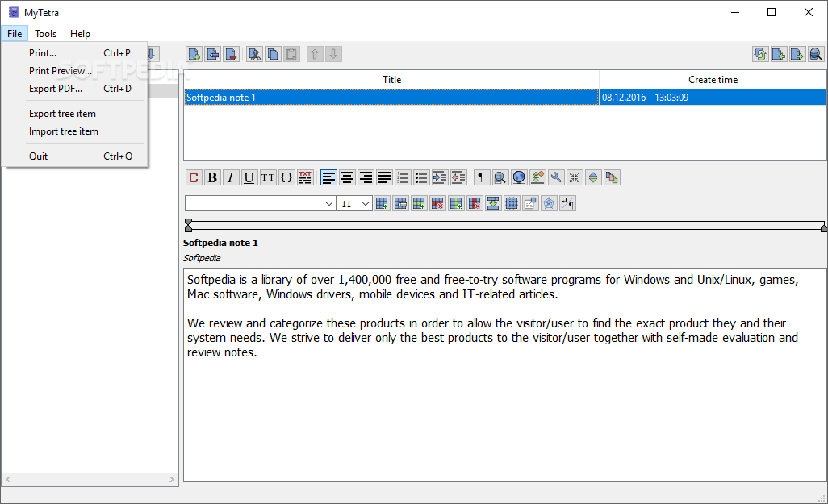
Task: Click the edit note properties icon
Action: point(213,54)
